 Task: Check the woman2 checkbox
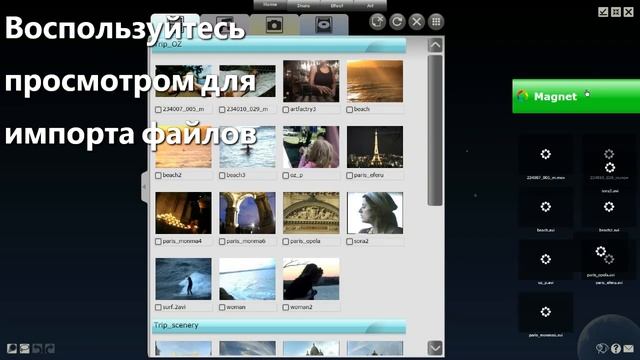[286, 307]
